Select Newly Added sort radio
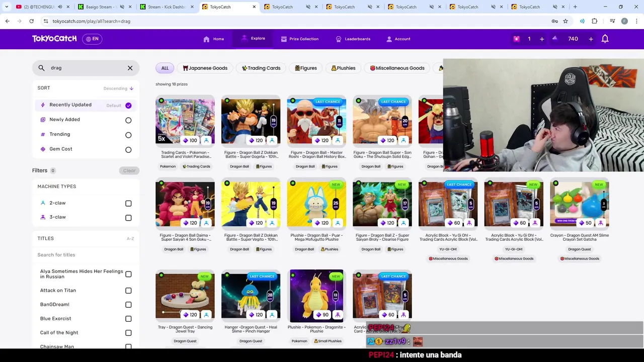This screenshot has height=362, width=644. pyautogui.click(x=128, y=120)
